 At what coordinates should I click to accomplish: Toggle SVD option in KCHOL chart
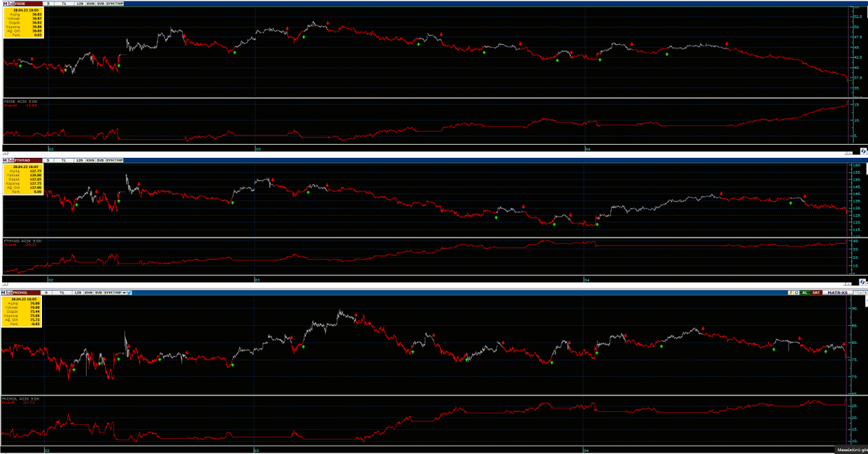[98, 293]
